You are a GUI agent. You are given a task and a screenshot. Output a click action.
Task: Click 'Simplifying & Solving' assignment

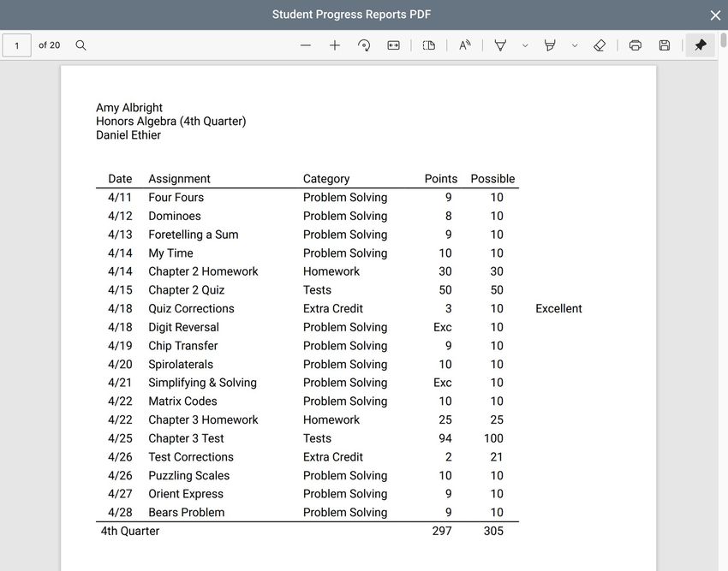(x=202, y=383)
